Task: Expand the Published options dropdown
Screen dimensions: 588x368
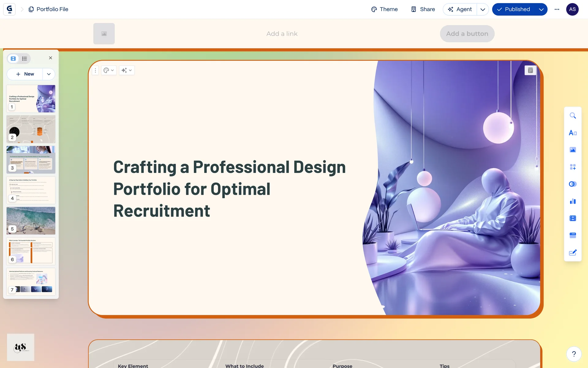Action: (x=541, y=10)
